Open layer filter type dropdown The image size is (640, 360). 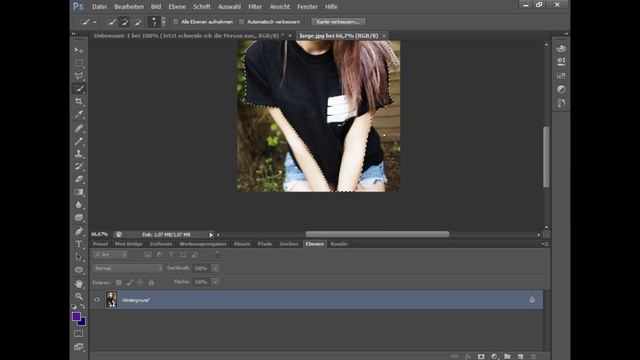click(110, 255)
